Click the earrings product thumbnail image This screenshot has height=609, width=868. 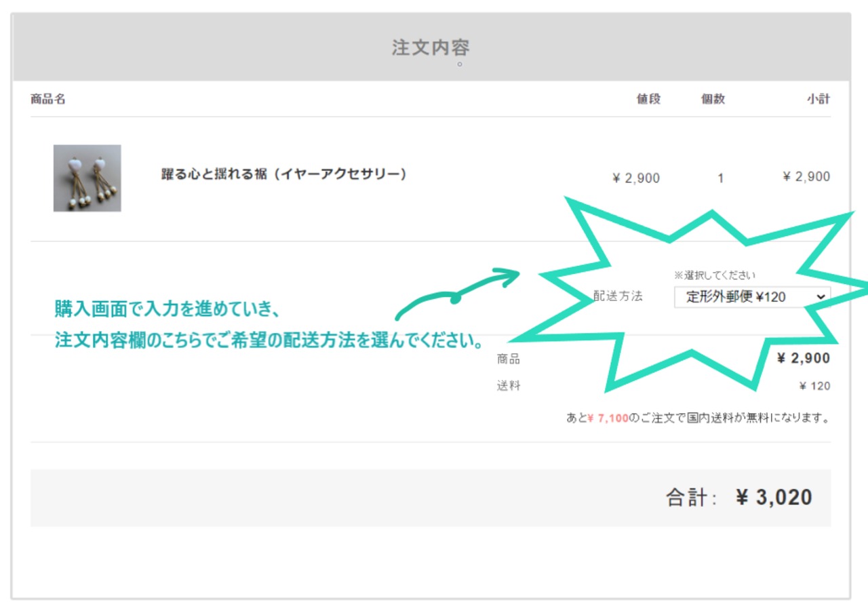pos(87,178)
